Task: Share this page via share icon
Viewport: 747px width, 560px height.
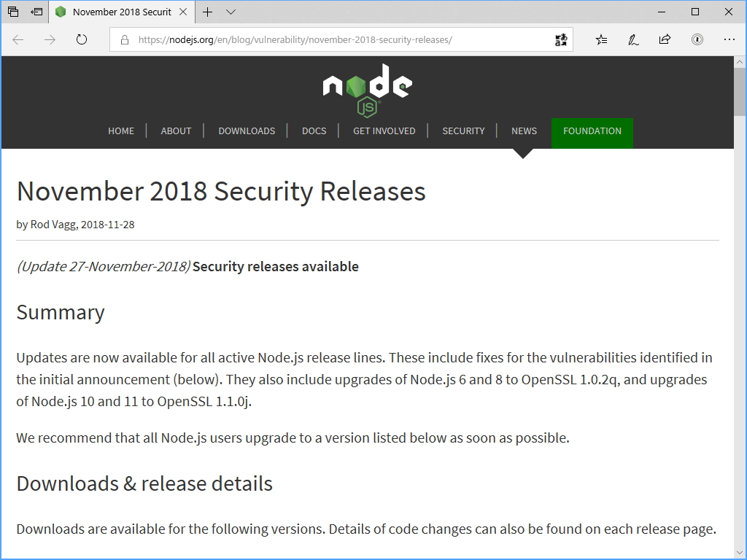Action: tap(665, 39)
